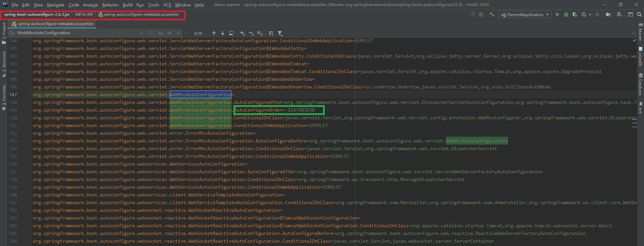The height and width of the screenshot is (246, 644).
Task: Click the META-INF breadcrumb
Action: [x=84, y=14]
